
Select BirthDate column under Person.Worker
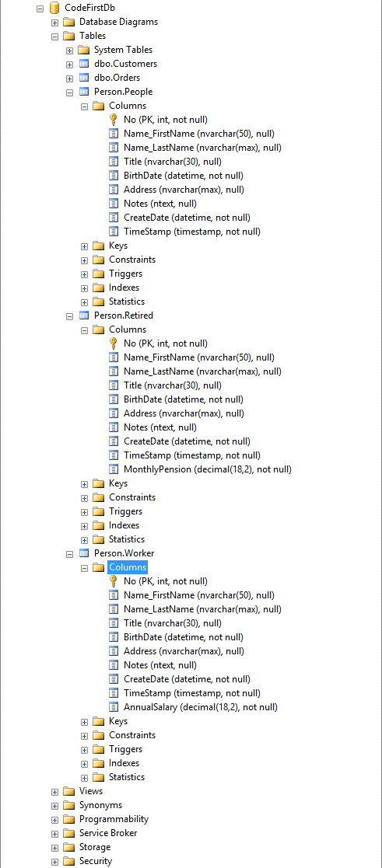(183, 637)
